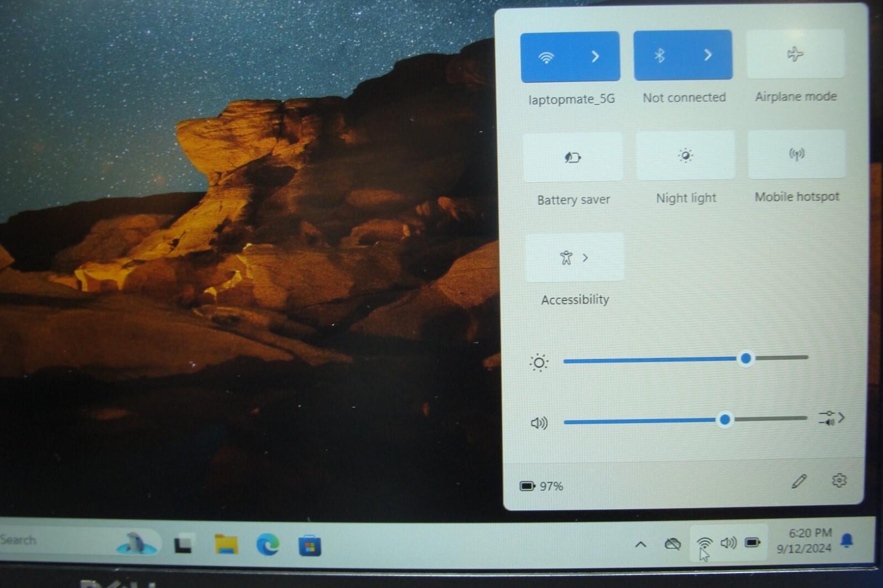Open Microsoft Store from the taskbar
This screenshot has width=883, height=588.
310,546
